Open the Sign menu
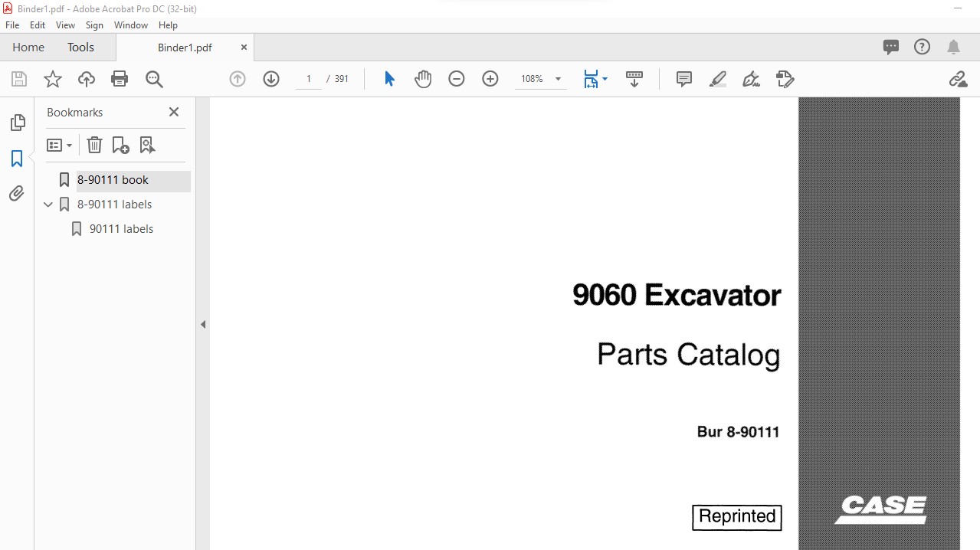Screen dimensions: 980x550 (94, 25)
